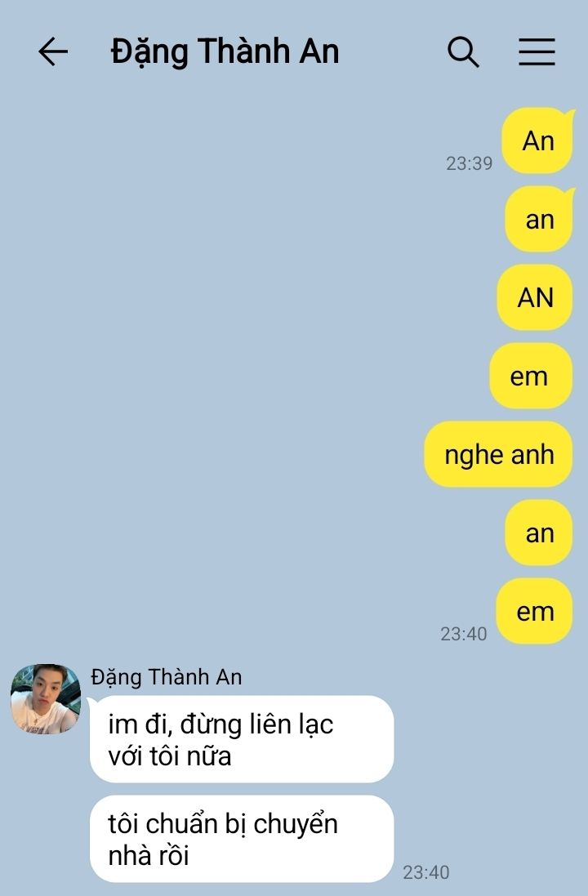Open the chat search magnifier icon
This screenshot has width=588, height=896.
tap(463, 52)
